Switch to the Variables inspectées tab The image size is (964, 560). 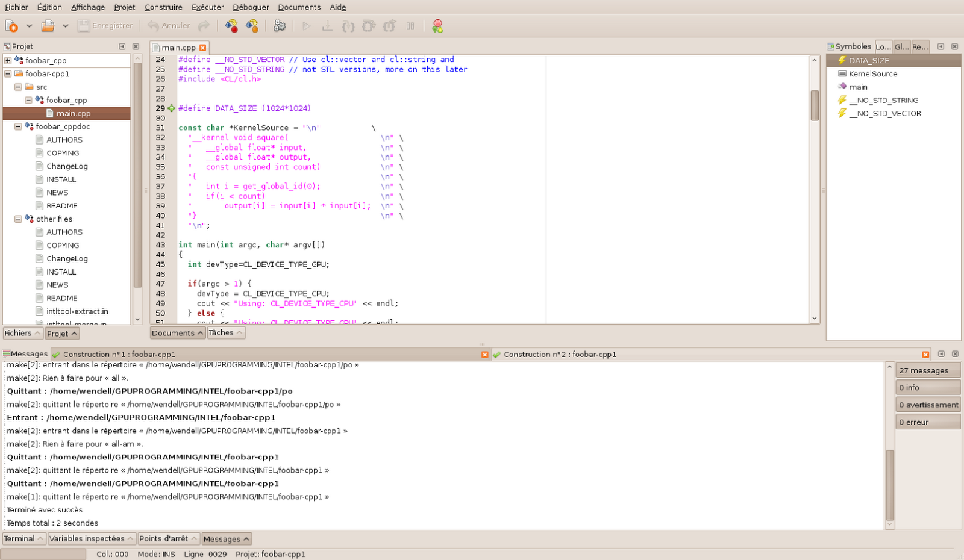tap(88, 538)
